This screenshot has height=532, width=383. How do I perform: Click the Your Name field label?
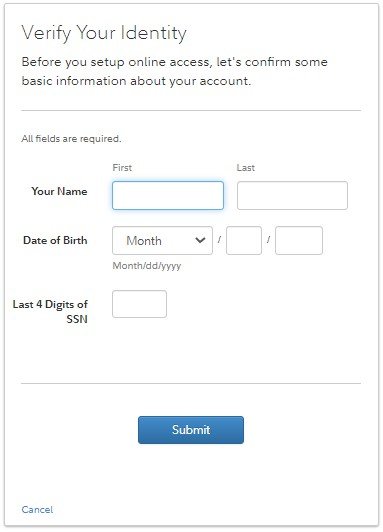(x=59, y=191)
